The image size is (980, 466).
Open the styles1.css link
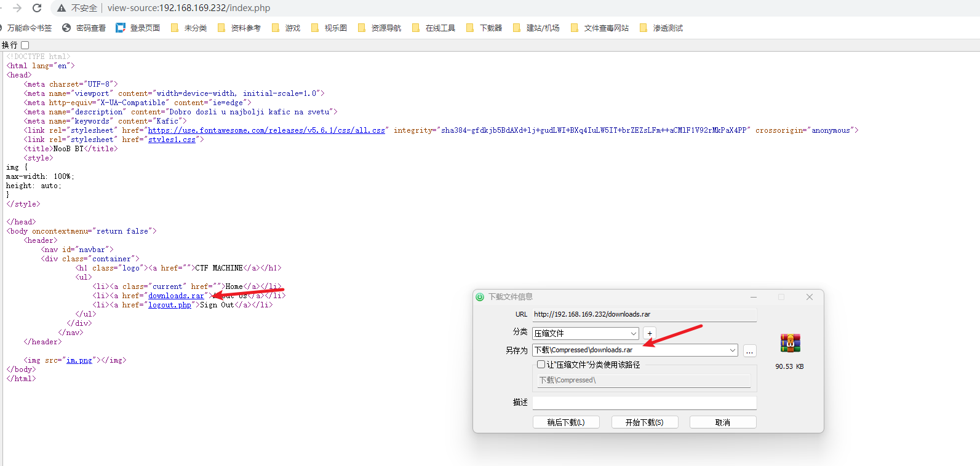pos(172,140)
